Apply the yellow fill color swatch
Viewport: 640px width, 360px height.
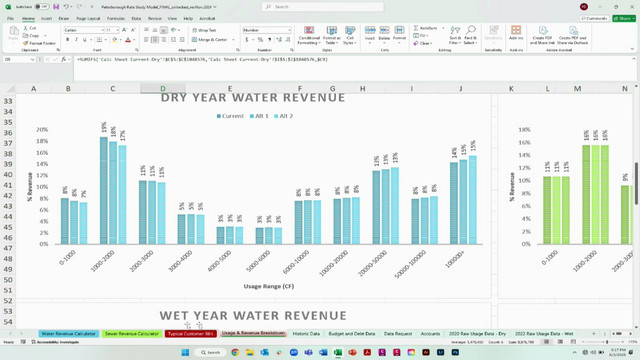pyautogui.click(x=115, y=40)
